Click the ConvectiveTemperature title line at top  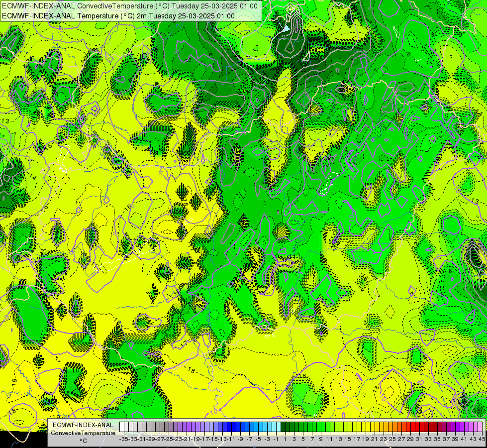(x=130, y=6)
